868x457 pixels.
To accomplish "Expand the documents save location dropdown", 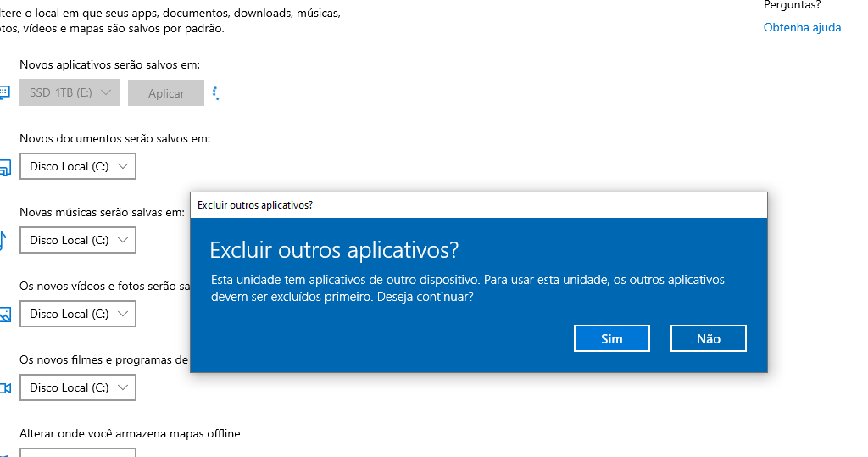I will click(77, 166).
